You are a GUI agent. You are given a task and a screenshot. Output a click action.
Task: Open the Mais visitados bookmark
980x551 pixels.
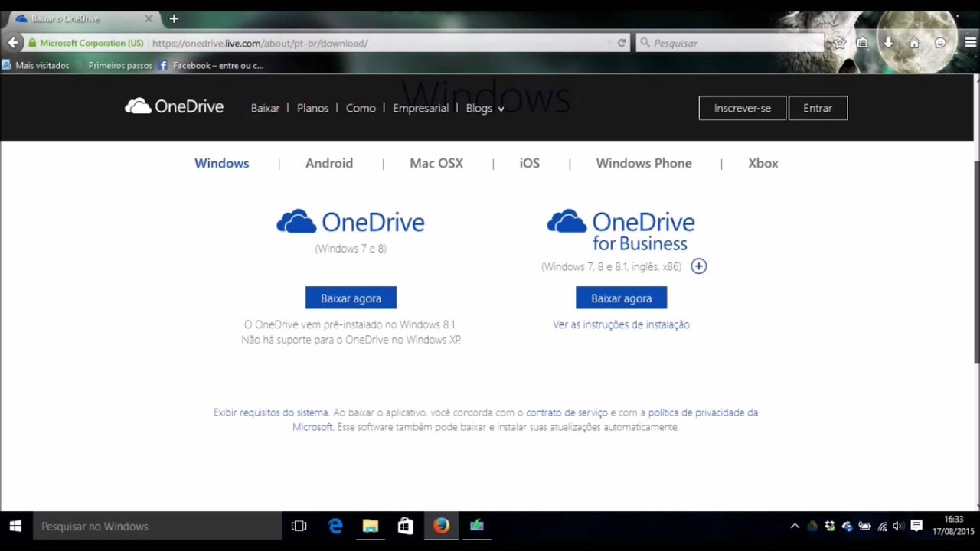[x=35, y=66]
